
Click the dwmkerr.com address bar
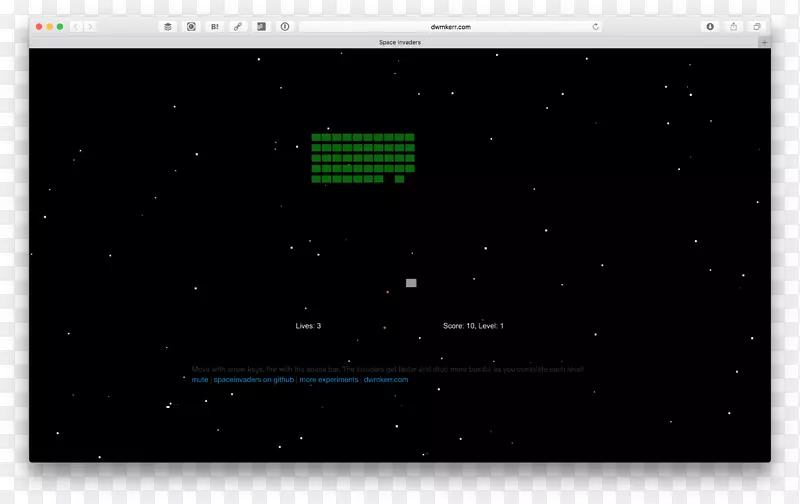click(x=450, y=27)
